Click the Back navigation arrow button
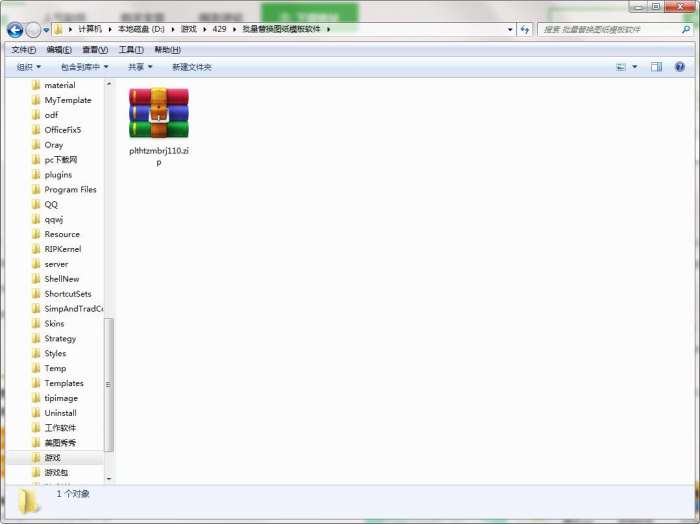This screenshot has width=700, height=524. 15,30
